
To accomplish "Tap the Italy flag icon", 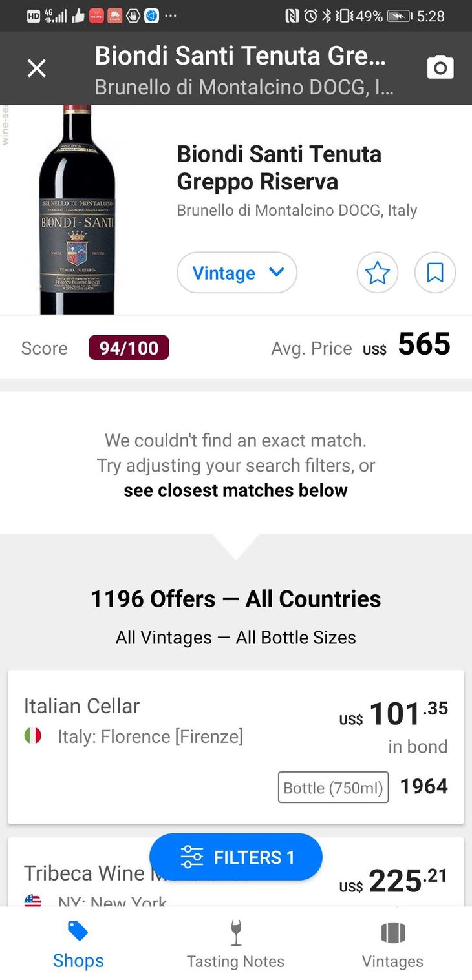I will [x=32, y=736].
